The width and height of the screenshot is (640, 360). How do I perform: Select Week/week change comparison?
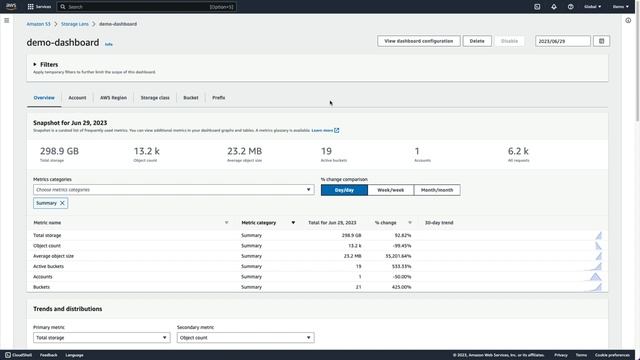click(x=391, y=190)
